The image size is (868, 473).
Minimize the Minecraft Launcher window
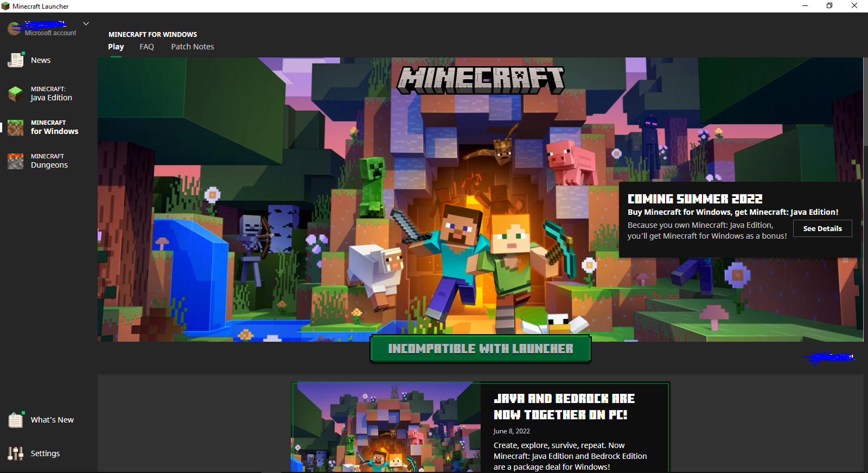[x=805, y=6]
